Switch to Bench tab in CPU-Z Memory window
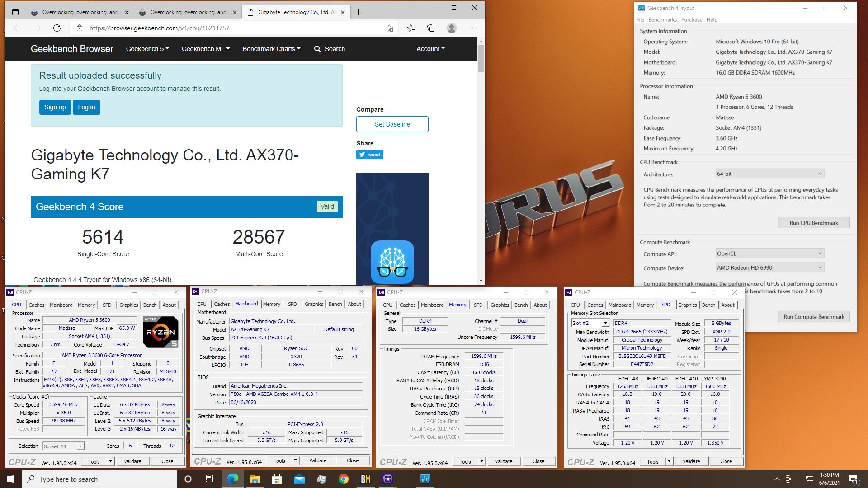The width and height of the screenshot is (868, 488). click(x=521, y=305)
